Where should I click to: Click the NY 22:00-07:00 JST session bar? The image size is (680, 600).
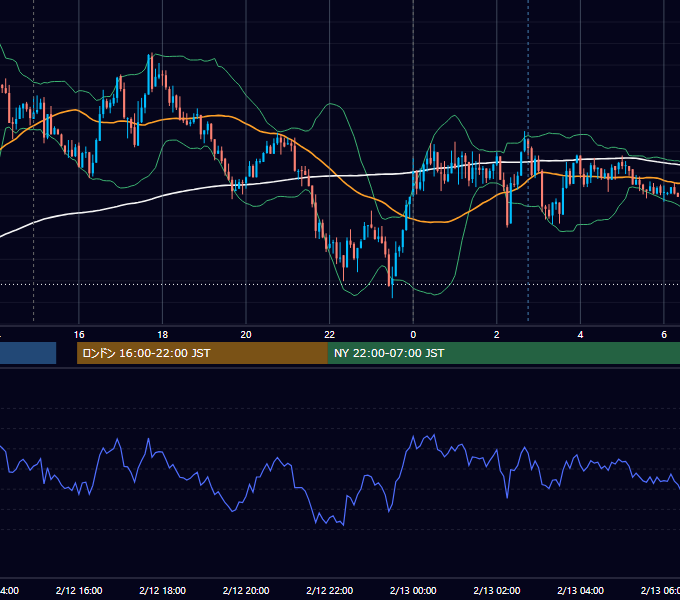coord(503,353)
